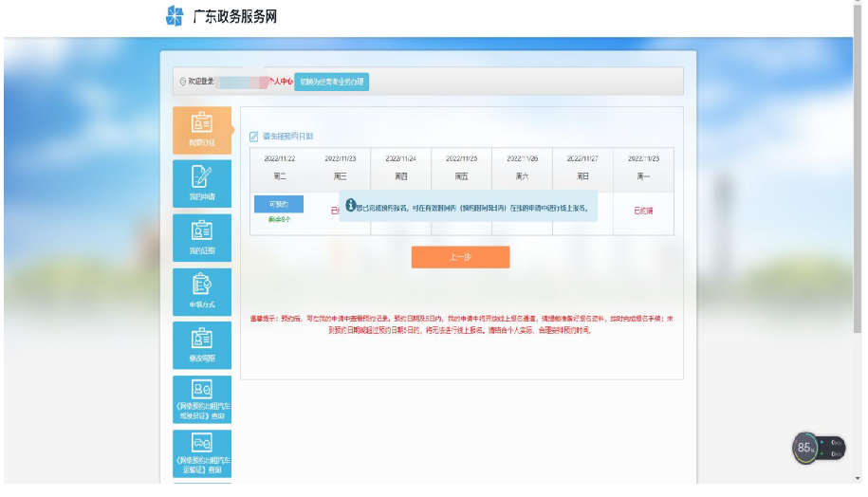Select the 2022/11/26 周六 date column

(522, 167)
